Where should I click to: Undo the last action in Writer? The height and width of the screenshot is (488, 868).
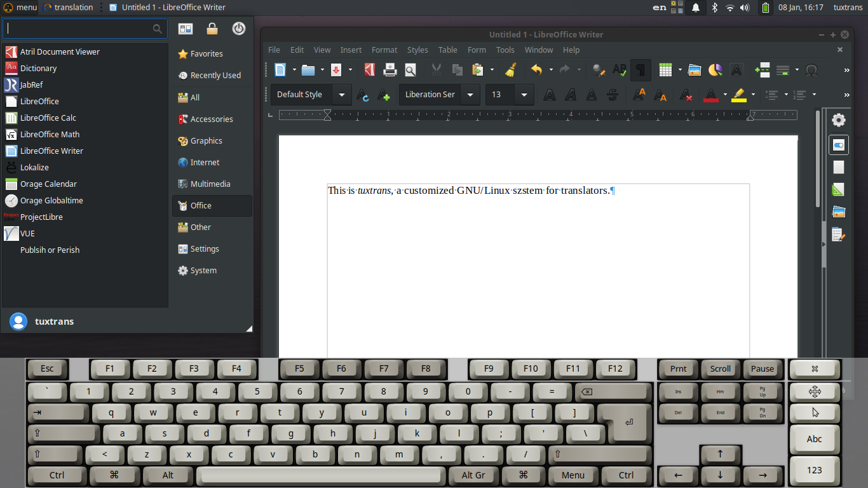(537, 69)
